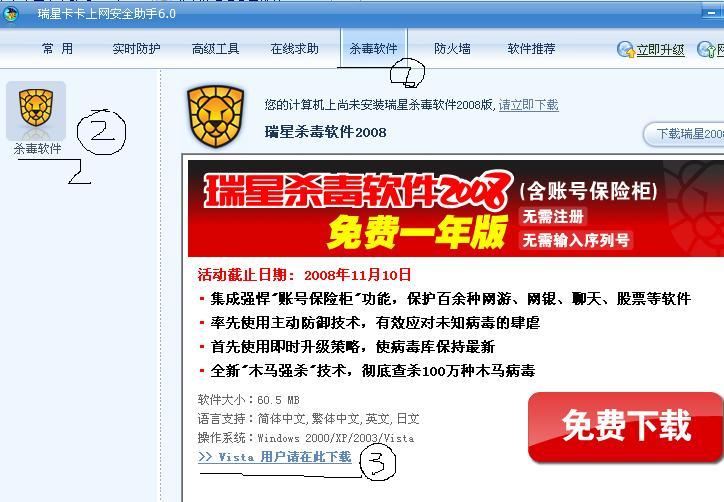This screenshot has width=724, height=502.
Task: Select the 杀毒软件 tab
Action: tap(374, 48)
